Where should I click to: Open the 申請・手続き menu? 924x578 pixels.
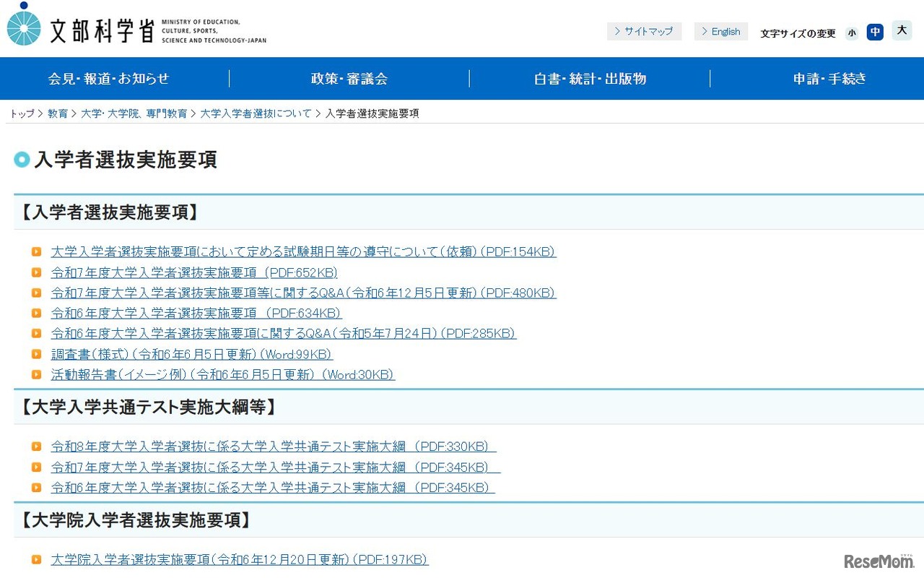pos(829,79)
